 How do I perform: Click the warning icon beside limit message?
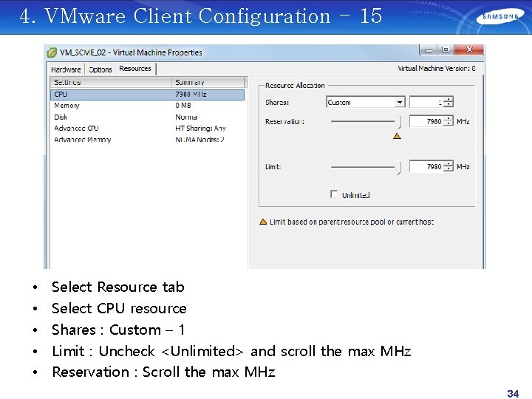point(263,222)
